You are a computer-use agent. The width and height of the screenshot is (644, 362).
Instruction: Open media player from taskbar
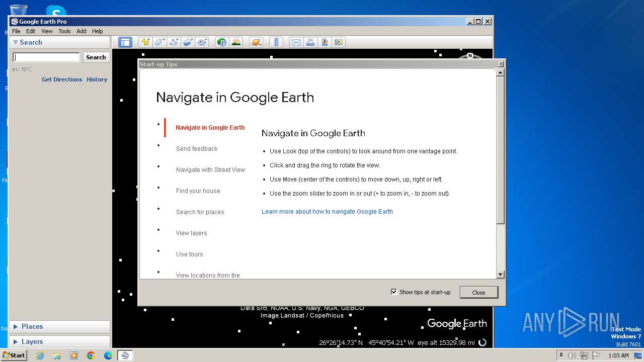pyautogui.click(x=74, y=355)
